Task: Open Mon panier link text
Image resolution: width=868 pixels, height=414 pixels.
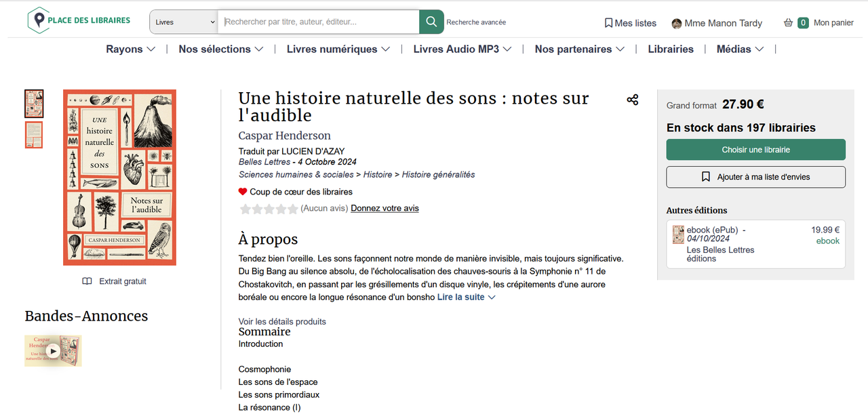Action: [x=833, y=22]
